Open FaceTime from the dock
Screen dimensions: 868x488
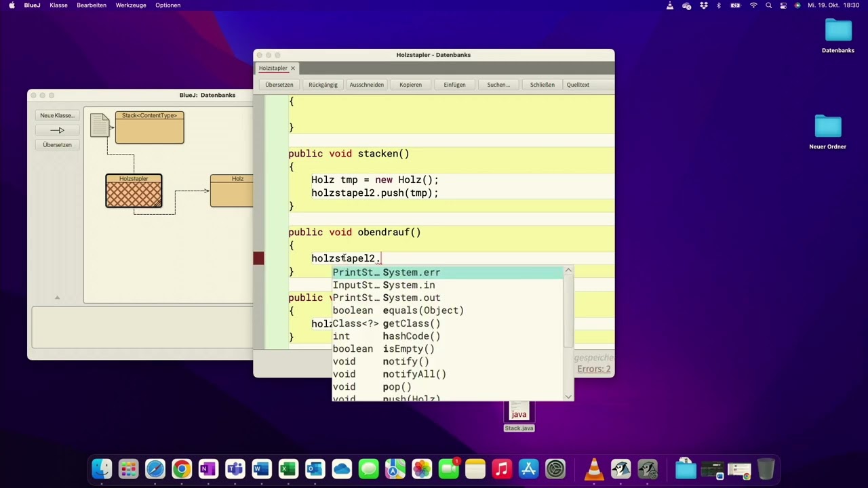pos(448,468)
